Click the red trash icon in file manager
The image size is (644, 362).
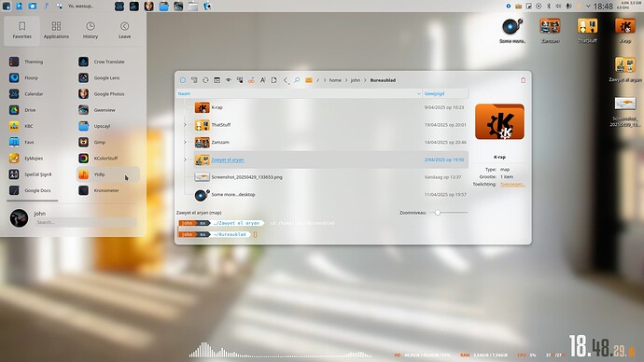[523, 80]
